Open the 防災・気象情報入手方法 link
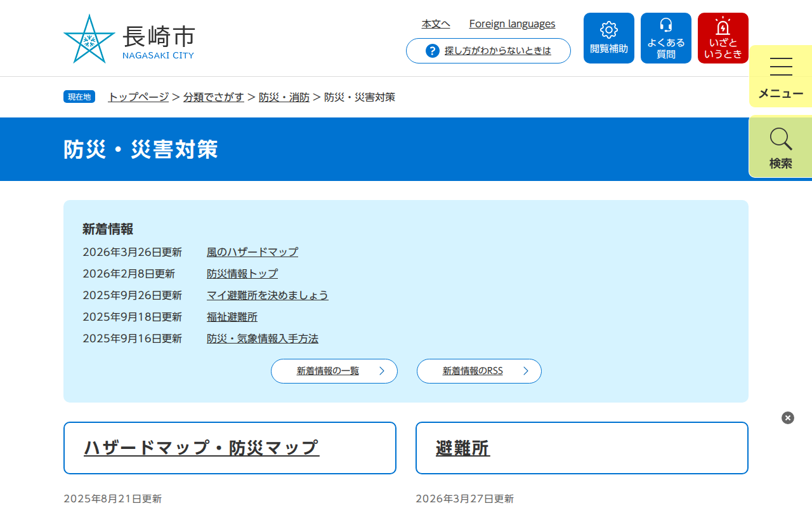812x508 pixels. (263, 338)
